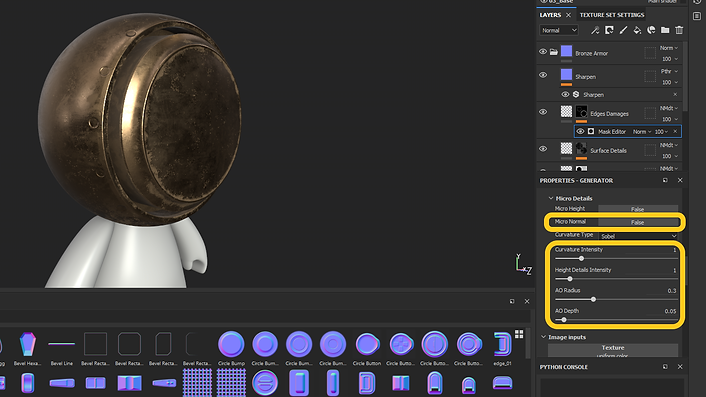Click the Add effect wand icon in Layers
706x397 pixels.
[x=595, y=30]
